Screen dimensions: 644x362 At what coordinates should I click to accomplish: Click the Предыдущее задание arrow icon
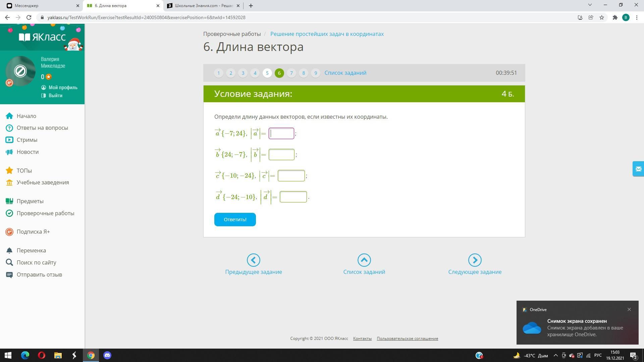[253, 260]
